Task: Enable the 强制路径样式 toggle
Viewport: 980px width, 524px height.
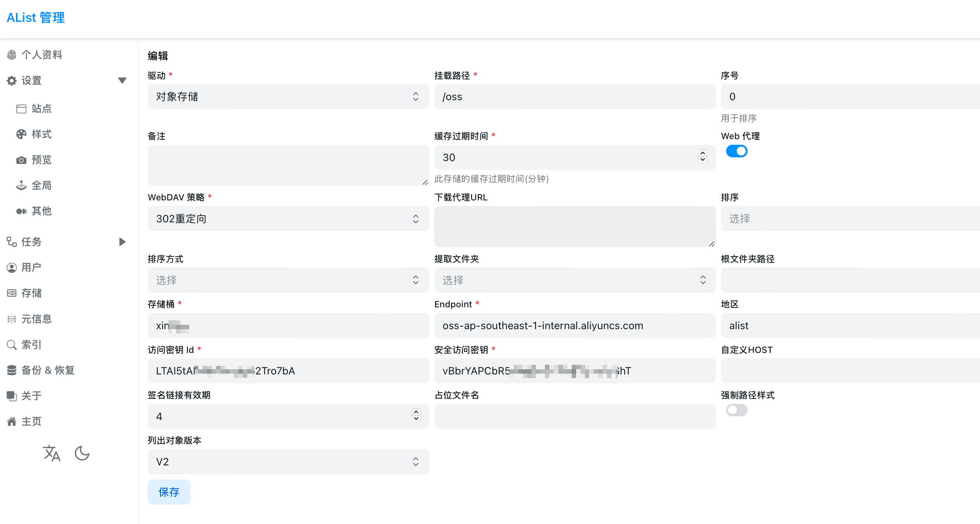Action: [x=736, y=410]
